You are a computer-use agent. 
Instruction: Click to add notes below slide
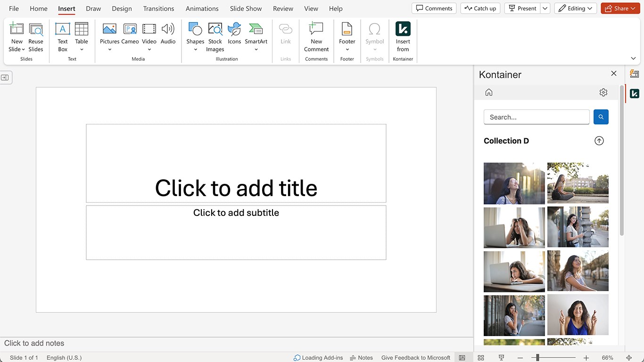(34, 343)
